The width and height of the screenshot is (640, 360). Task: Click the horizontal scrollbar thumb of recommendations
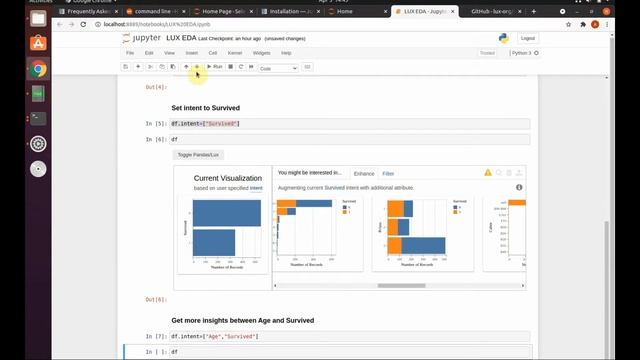[x=402, y=286]
